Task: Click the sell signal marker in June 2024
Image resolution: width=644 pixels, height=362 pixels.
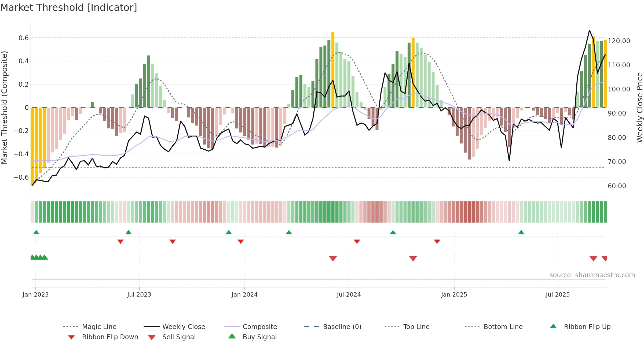Action: point(333,258)
